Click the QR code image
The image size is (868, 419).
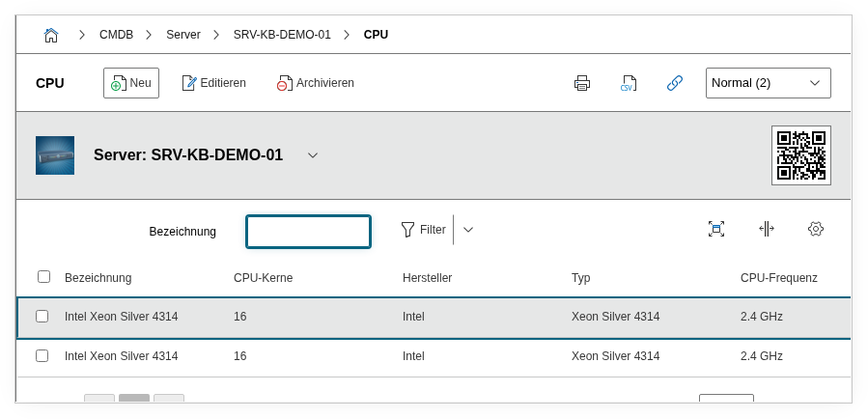pyautogui.click(x=800, y=154)
